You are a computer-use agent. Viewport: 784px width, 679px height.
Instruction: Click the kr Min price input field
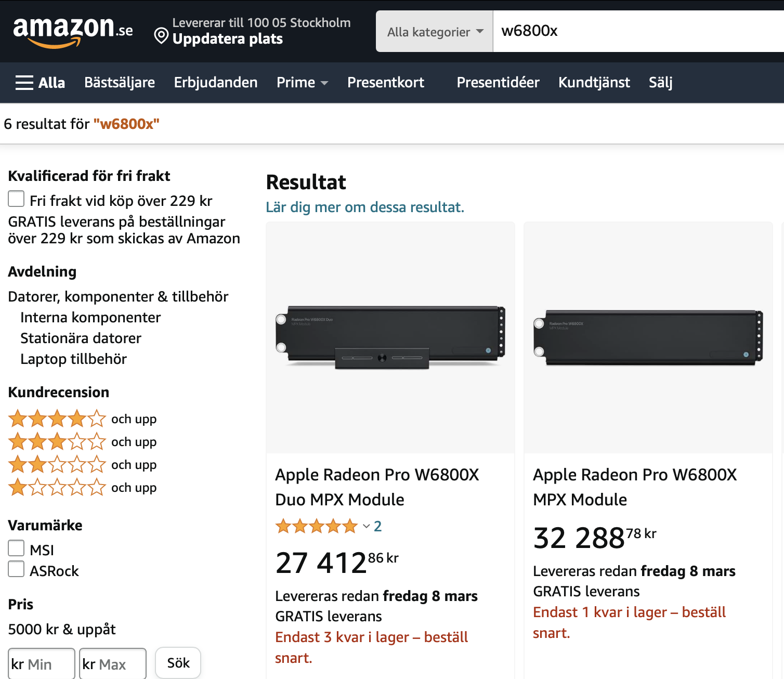(x=41, y=663)
